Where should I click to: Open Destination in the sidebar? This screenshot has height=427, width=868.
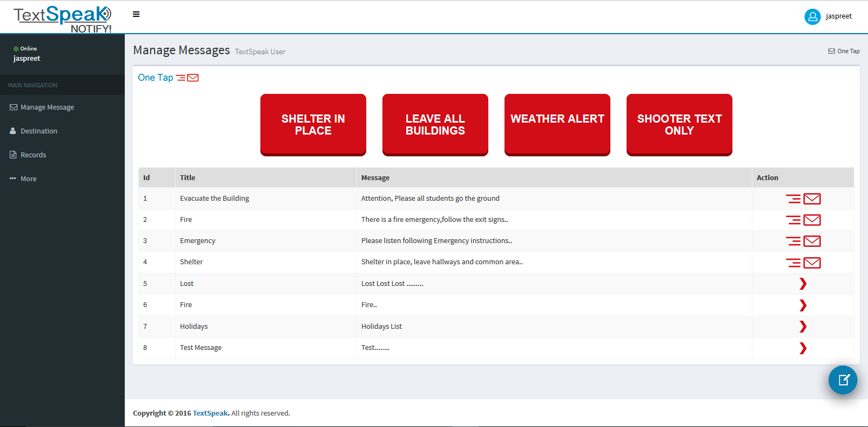(39, 131)
